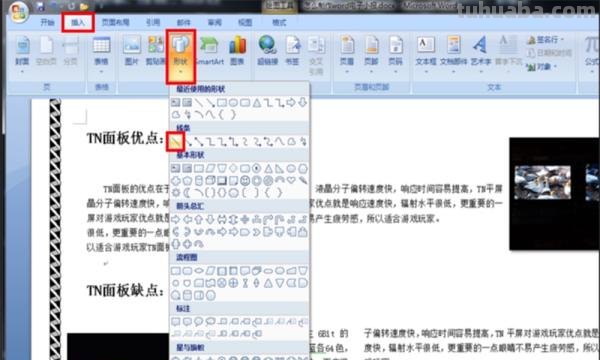Screen dimensions: 600x360
Task: Go to the 引用 (References) tab
Action: [x=153, y=23]
